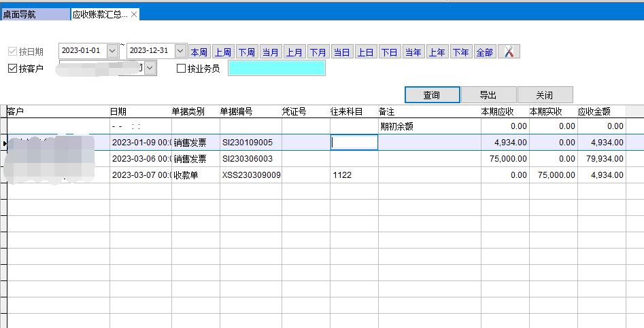
Task: Pick the 全部 date shortcut
Action: [484, 52]
